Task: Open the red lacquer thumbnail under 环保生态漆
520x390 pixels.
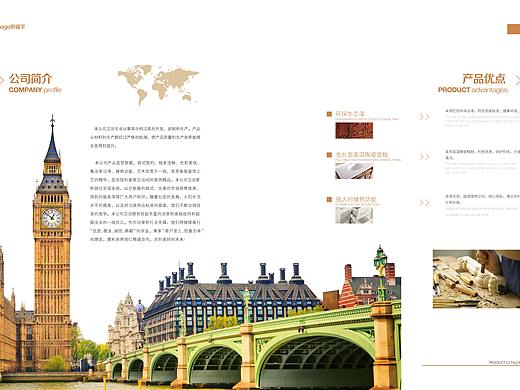Action: click(x=354, y=130)
